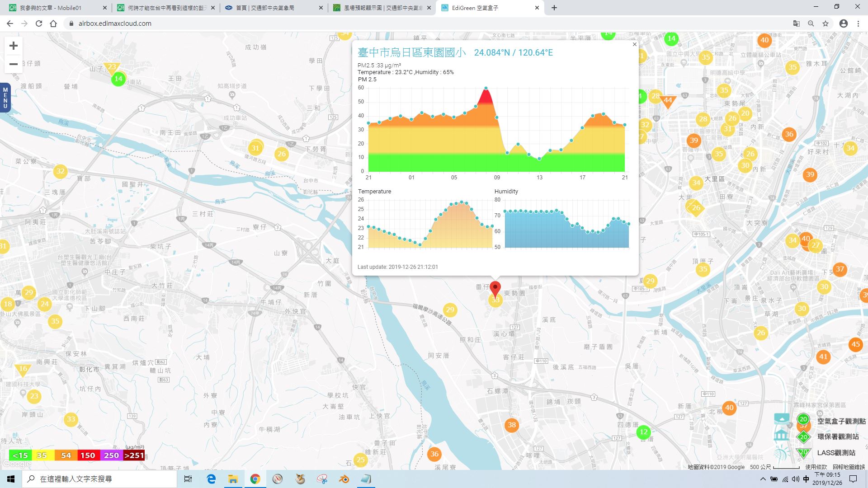This screenshot has height=488, width=868.
Task: Select the yellow AirBox marker 25
Action: [360, 460]
